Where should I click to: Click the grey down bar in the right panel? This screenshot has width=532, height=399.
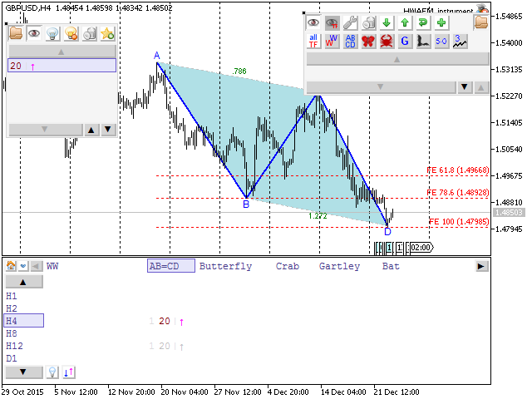coord(381,87)
